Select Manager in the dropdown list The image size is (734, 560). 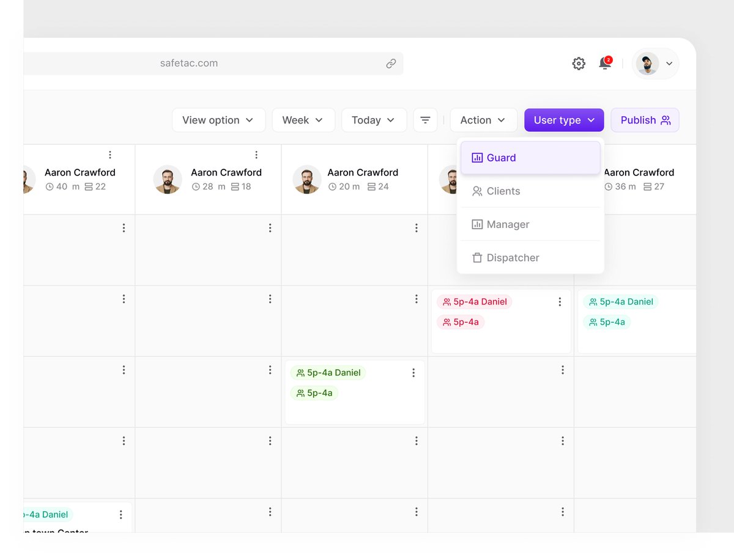pos(507,224)
